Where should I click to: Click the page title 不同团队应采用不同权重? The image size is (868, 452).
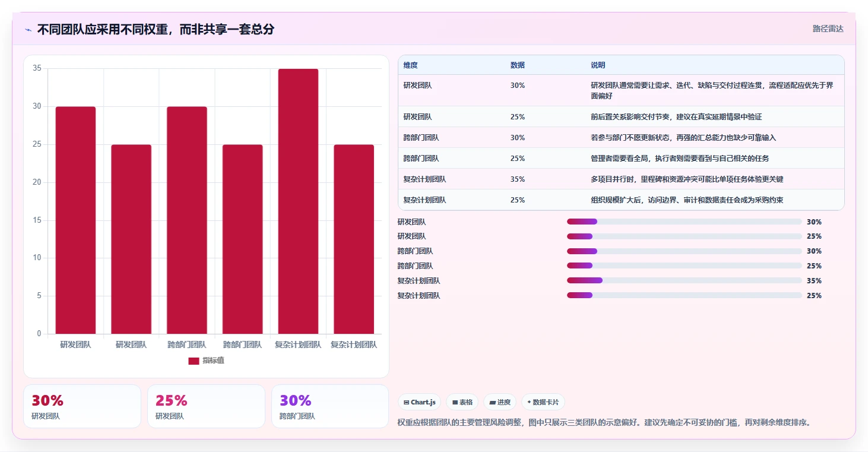click(156, 30)
